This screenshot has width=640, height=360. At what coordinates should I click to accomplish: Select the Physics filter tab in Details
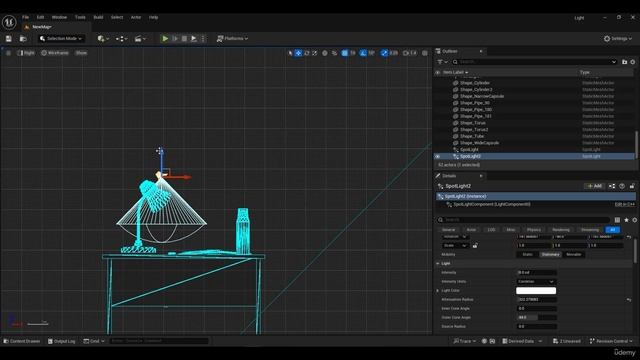(x=533, y=230)
